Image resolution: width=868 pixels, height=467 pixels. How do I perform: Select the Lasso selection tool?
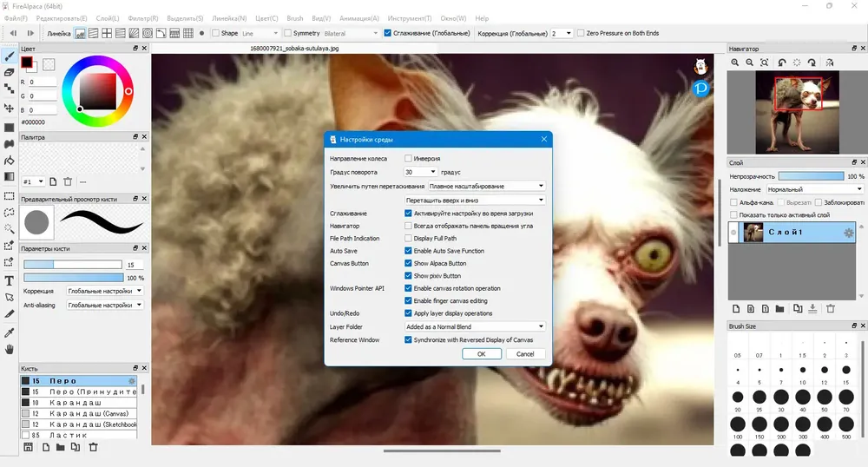pos(9,212)
